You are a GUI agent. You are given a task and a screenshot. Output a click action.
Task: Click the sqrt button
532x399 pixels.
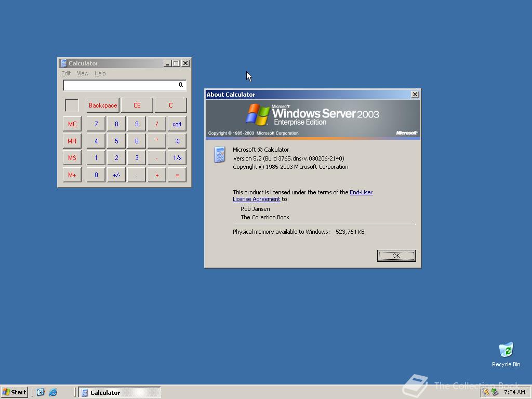click(177, 124)
